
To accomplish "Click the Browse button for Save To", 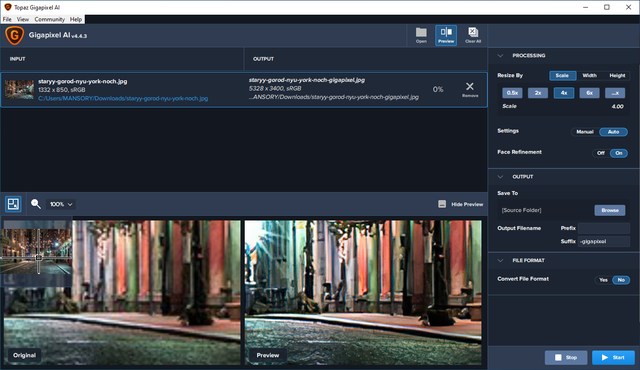I will pos(610,210).
